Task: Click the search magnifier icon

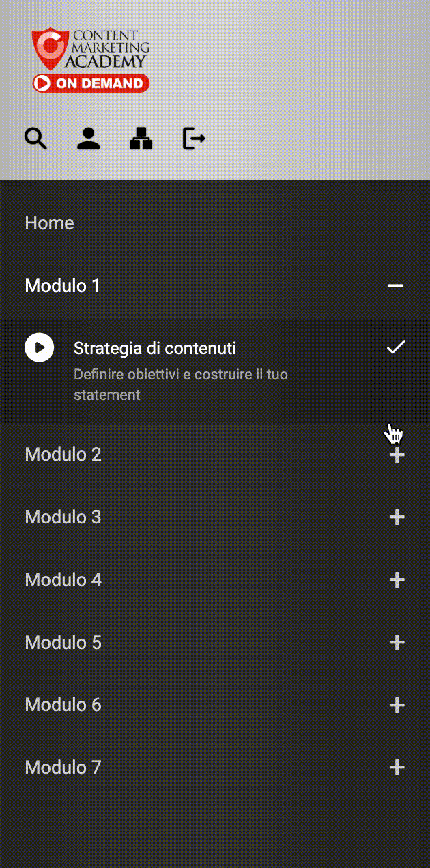Action: (36, 139)
